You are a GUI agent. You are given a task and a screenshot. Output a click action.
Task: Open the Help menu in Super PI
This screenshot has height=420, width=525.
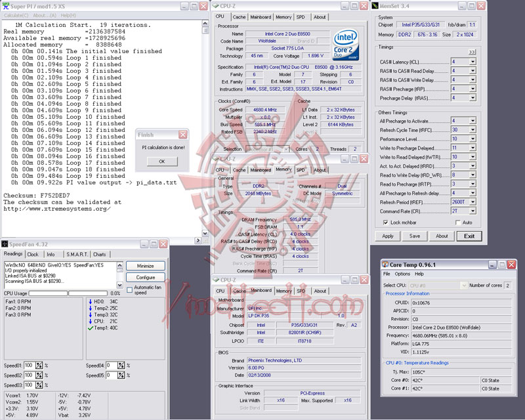tap(68, 15)
